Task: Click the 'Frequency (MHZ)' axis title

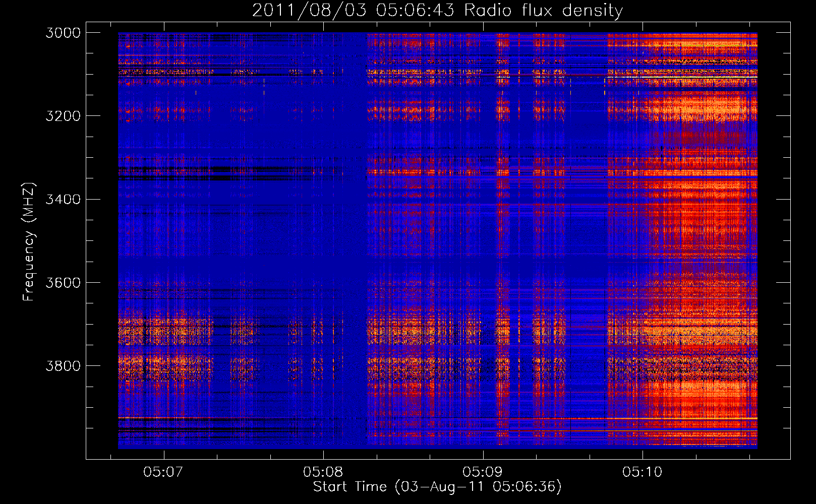Action: pyautogui.click(x=29, y=242)
